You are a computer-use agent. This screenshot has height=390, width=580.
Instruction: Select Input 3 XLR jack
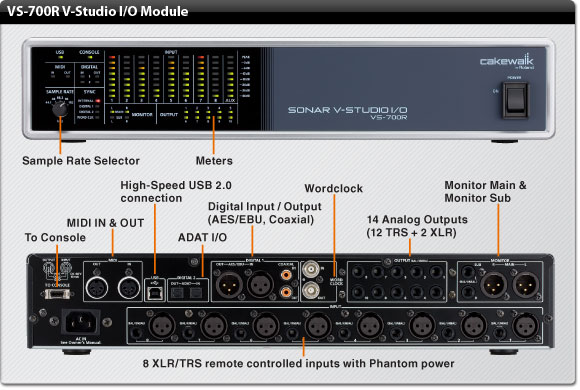(422, 326)
